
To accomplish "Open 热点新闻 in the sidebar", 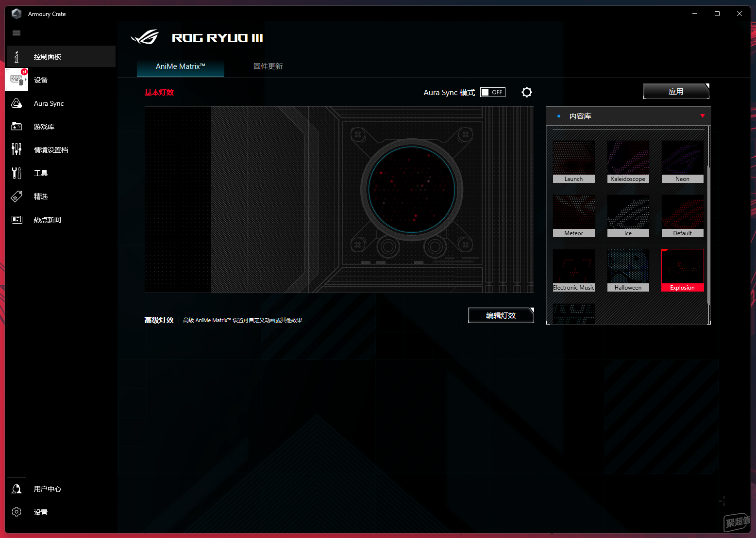I will coord(61,220).
